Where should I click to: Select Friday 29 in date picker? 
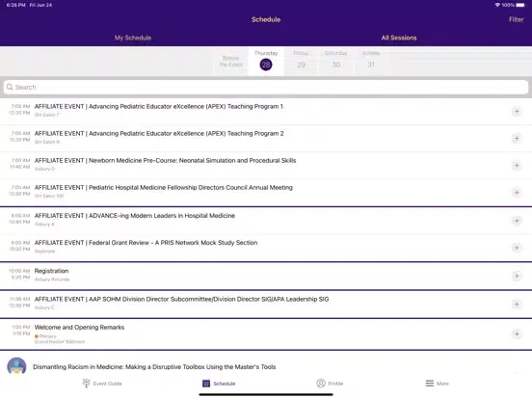[x=301, y=61]
